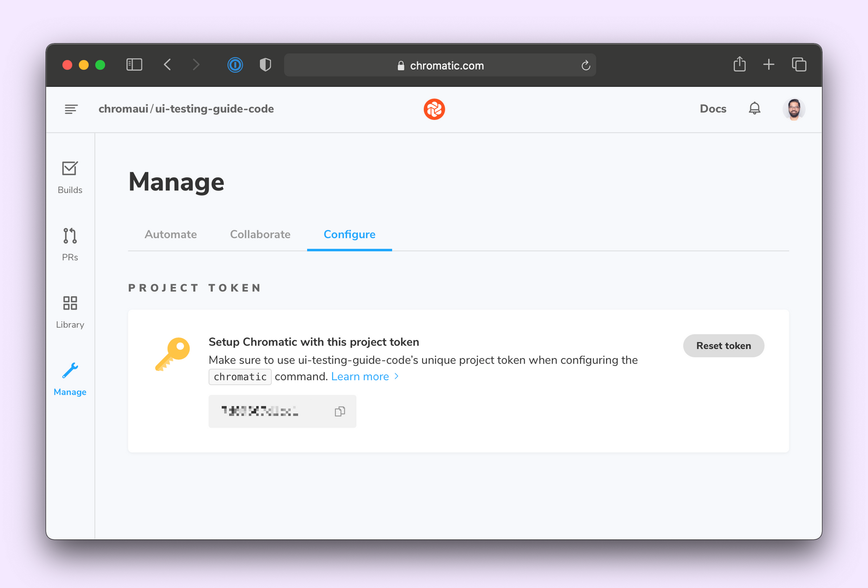Click the Chromatic logo in the header
This screenshot has height=588, width=868.
coord(434,109)
